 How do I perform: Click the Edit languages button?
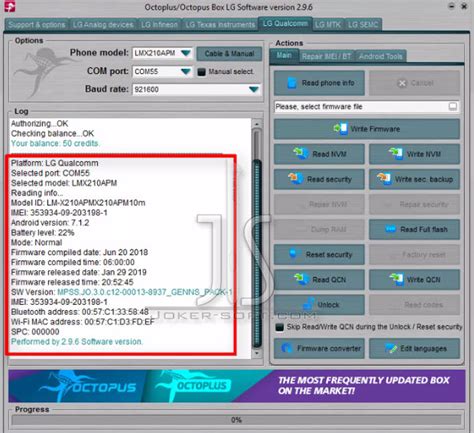click(414, 349)
